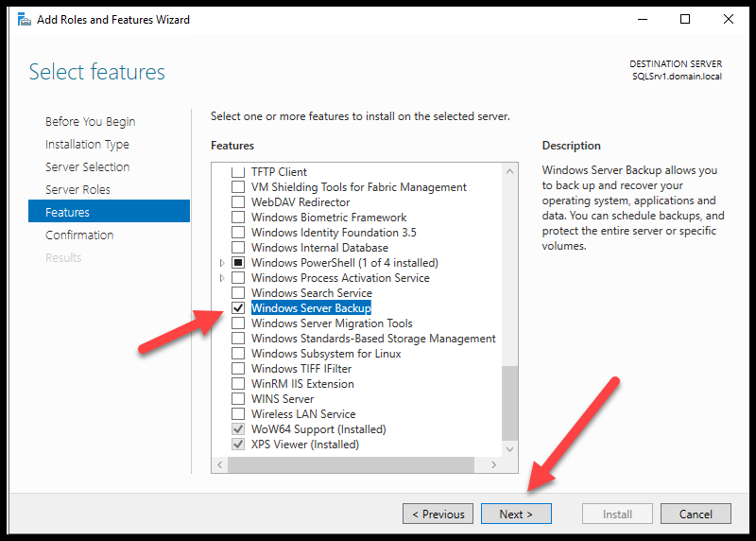Switch to Server Selection step
Viewport: 756px width, 541px height.
pos(87,167)
